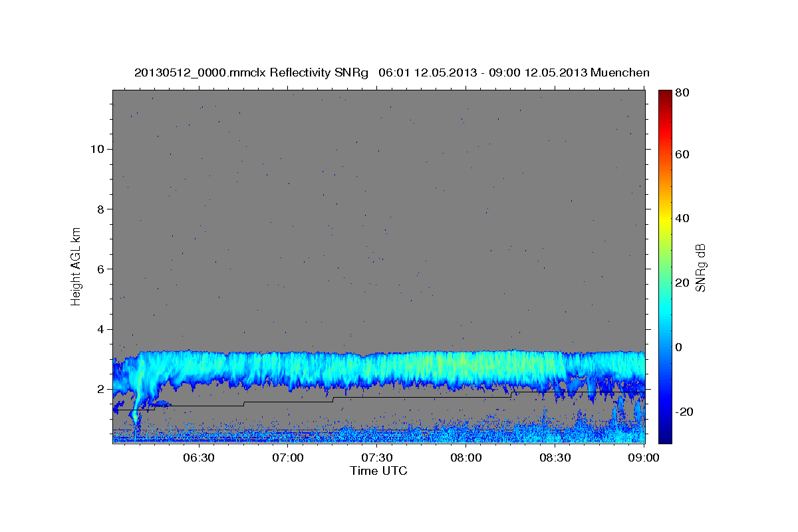Viewport: 798px width, 532px height.
Task: Click the height tick label '2'
Action: pyautogui.click(x=100, y=389)
